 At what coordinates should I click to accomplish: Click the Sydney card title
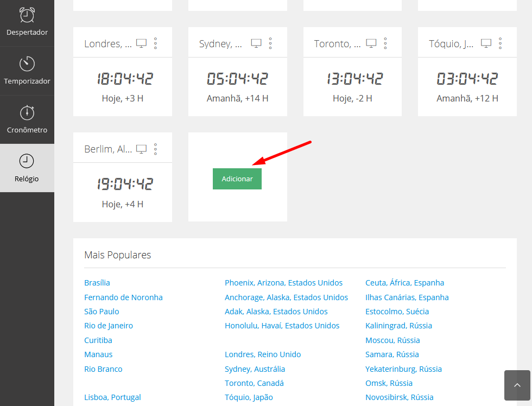(x=220, y=44)
